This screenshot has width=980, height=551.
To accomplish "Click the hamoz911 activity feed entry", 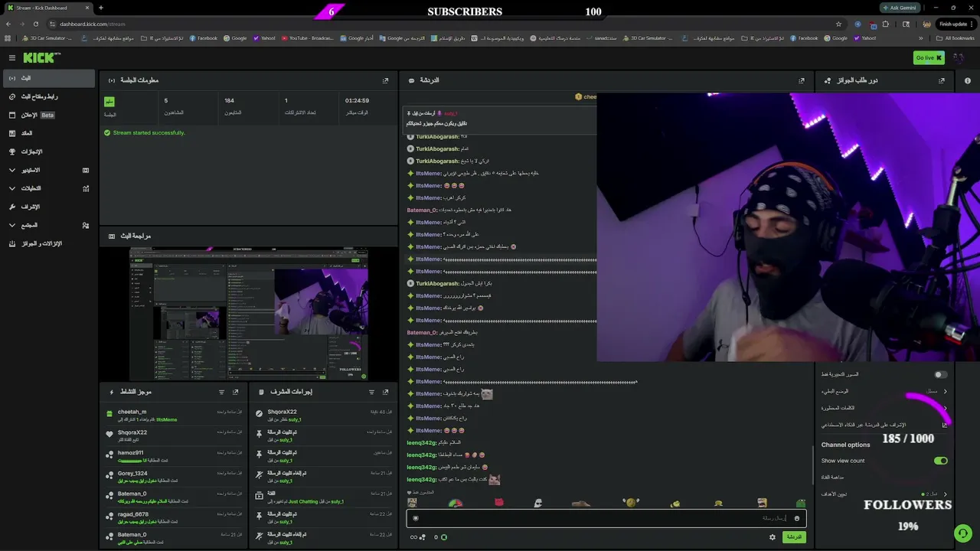I will point(174,456).
